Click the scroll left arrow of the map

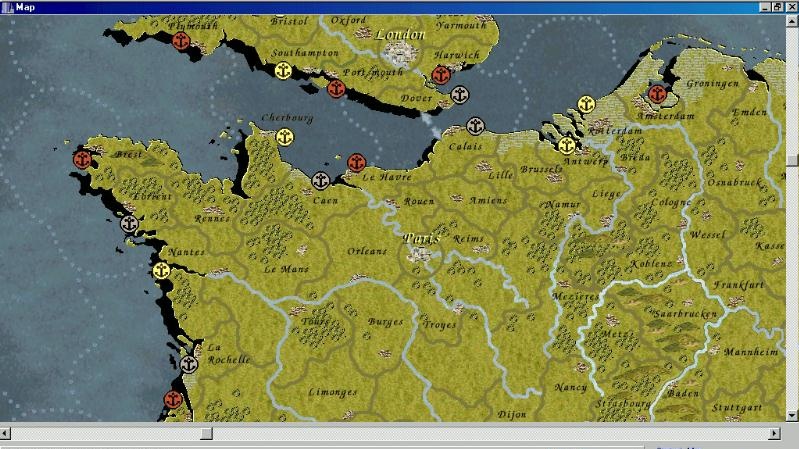click(7, 433)
